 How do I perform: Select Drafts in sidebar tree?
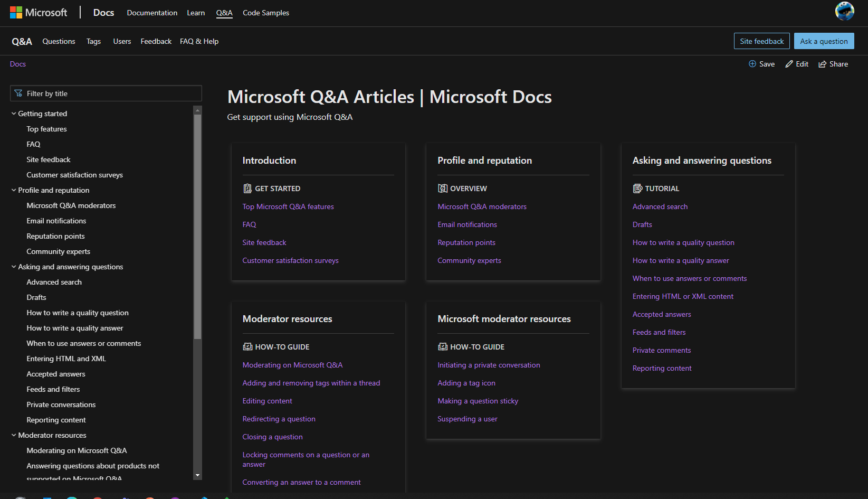tap(36, 297)
